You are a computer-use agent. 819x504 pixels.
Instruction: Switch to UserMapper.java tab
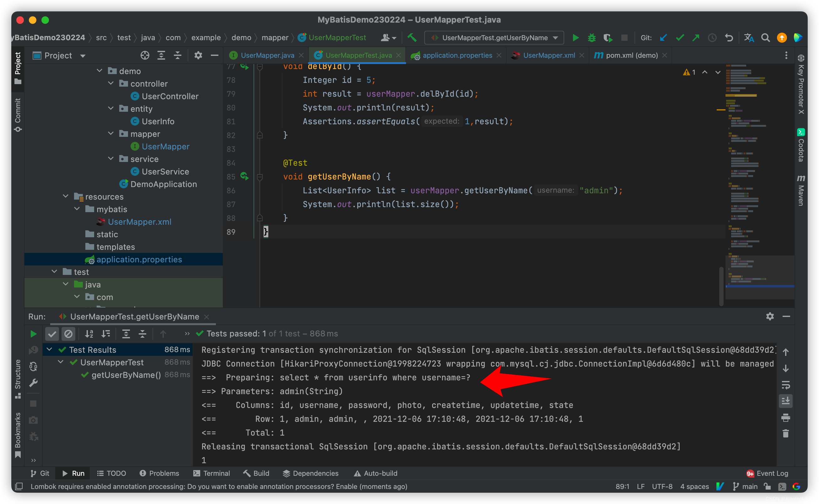(267, 55)
